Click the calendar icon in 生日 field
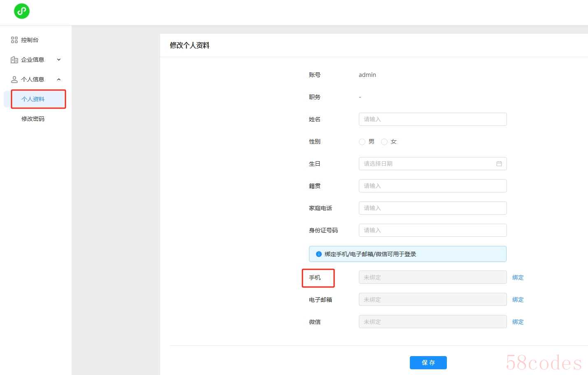588x375 pixels. 499,164
